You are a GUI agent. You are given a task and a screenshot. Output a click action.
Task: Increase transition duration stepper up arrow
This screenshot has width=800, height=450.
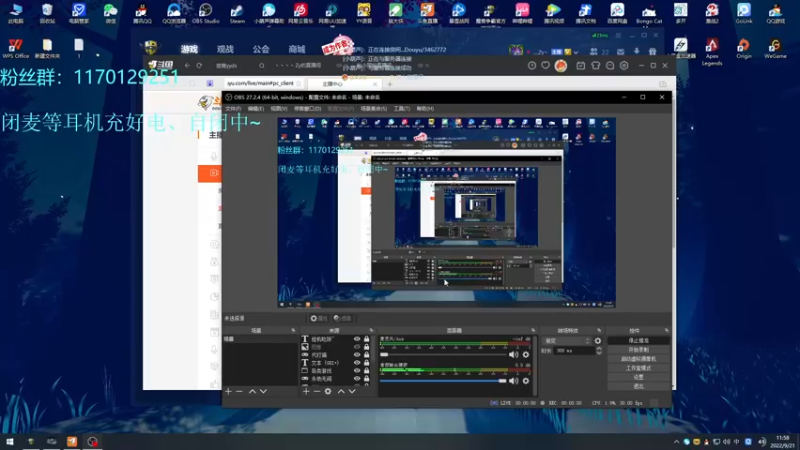click(599, 348)
